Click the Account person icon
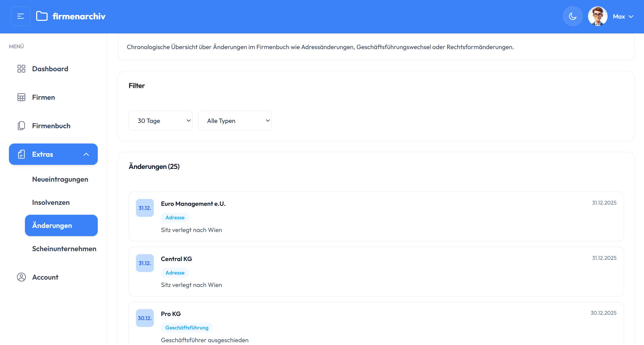Screen dimensions: 644x345 coord(21,277)
